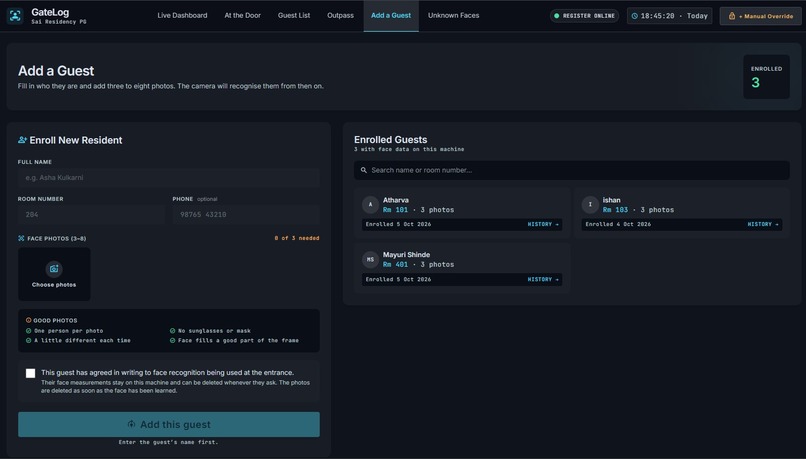The width and height of the screenshot is (806, 459).
Task: Click the name Atharva in enrolled list
Action: point(396,200)
